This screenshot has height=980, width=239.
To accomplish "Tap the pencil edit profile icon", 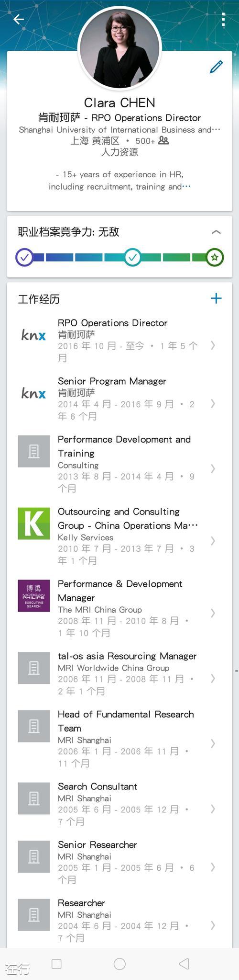I will [x=216, y=67].
